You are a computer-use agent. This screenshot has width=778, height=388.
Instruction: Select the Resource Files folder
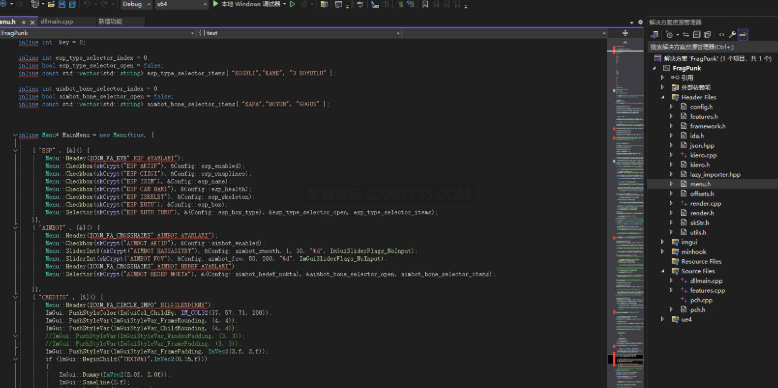(x=701, y=261)
